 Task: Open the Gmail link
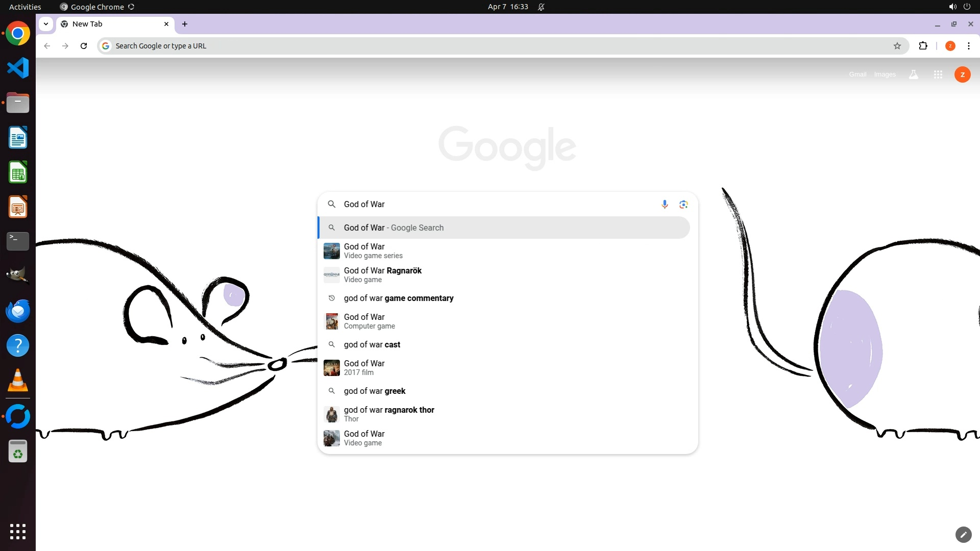(x=857, y=74)
